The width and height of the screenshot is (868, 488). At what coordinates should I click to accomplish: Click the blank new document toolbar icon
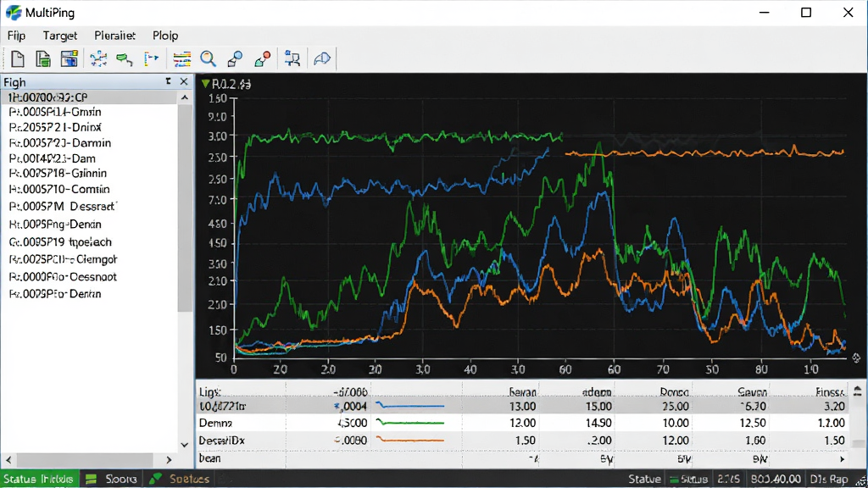[17, 58]
